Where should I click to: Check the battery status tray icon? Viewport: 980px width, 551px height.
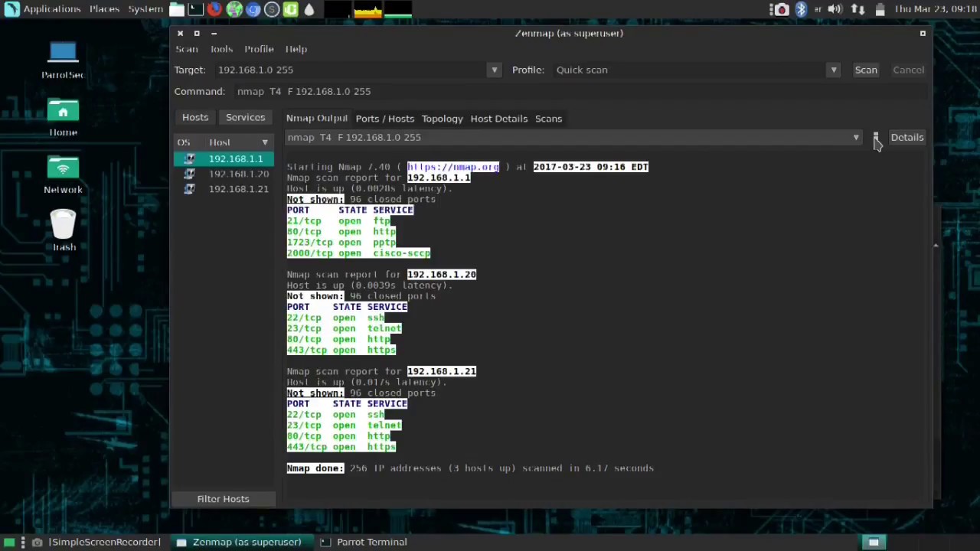(x=880, y=9)
